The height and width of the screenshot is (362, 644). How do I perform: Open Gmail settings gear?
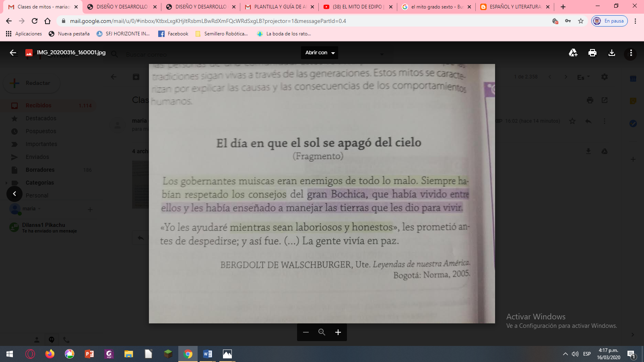(x=605, y=77)
